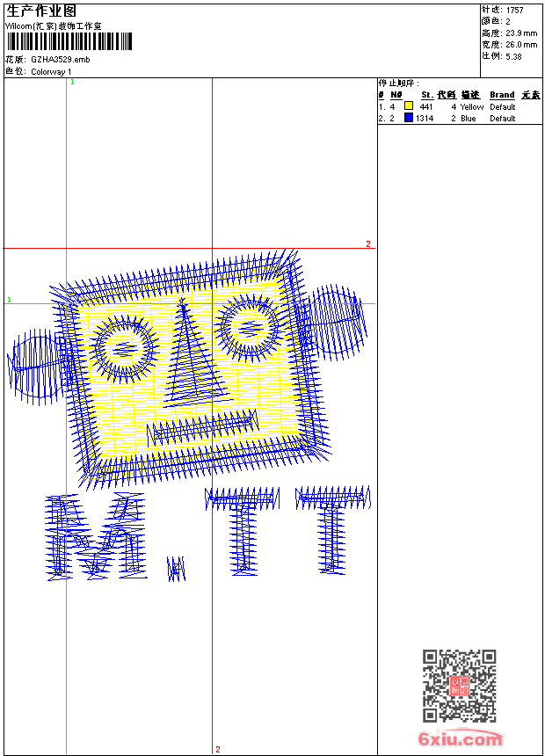Click the red stop marker 2 on horizontal line
This screenshot has height=756, width=545.
(368, 244)
